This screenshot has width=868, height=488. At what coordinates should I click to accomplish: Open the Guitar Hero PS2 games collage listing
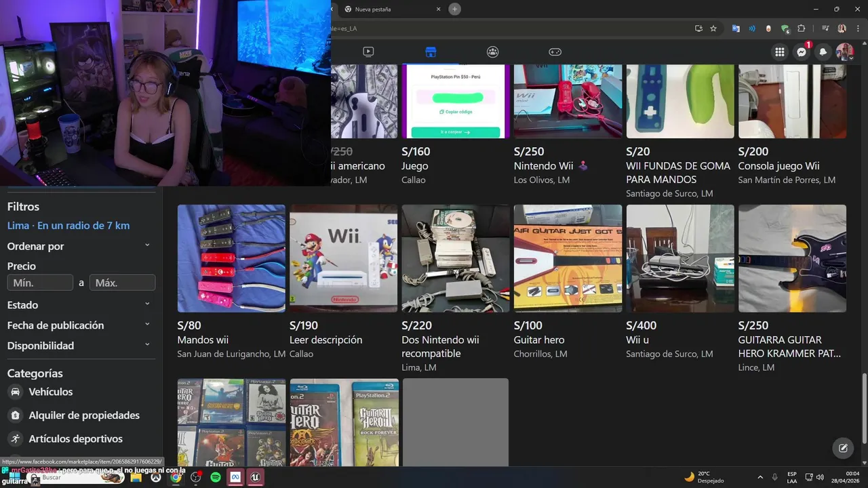coord(231,422)
